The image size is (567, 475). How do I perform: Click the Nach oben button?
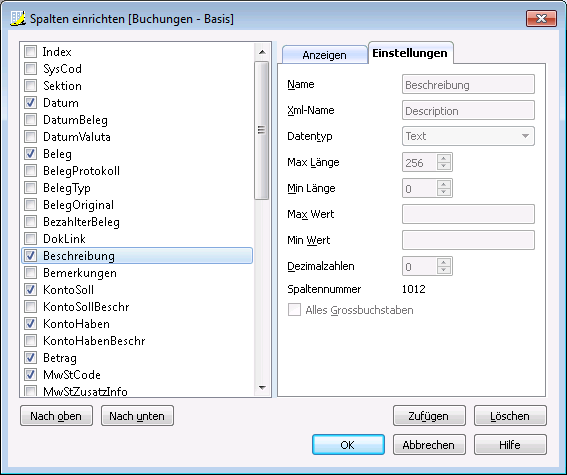point(56,416)
